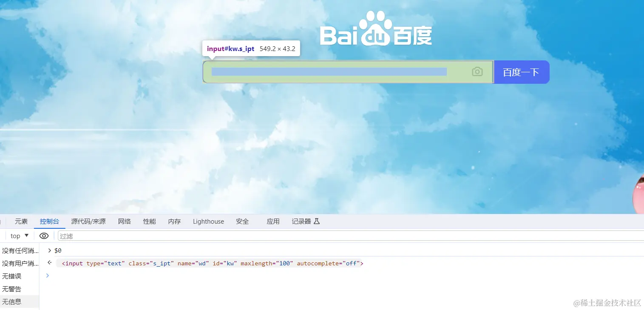Select the 无信息 sidebar filter
Screen dimensions: 644x310
tap(20, 301)
